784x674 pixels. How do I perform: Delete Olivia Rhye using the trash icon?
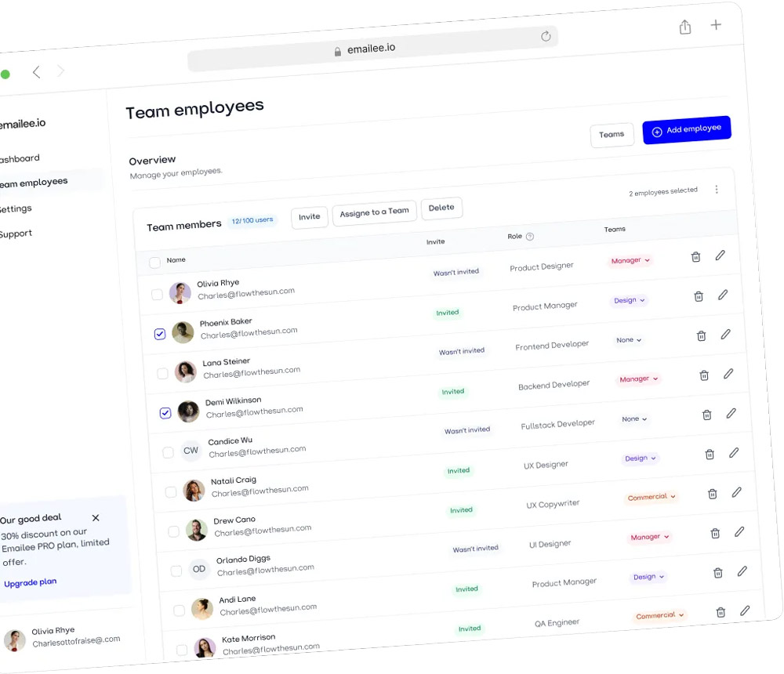(x=695, y=257)
